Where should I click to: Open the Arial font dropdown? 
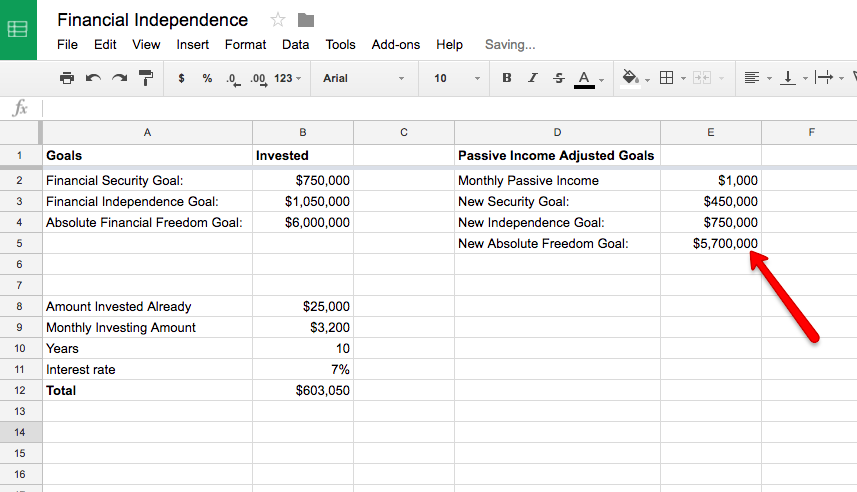[364, 78]
